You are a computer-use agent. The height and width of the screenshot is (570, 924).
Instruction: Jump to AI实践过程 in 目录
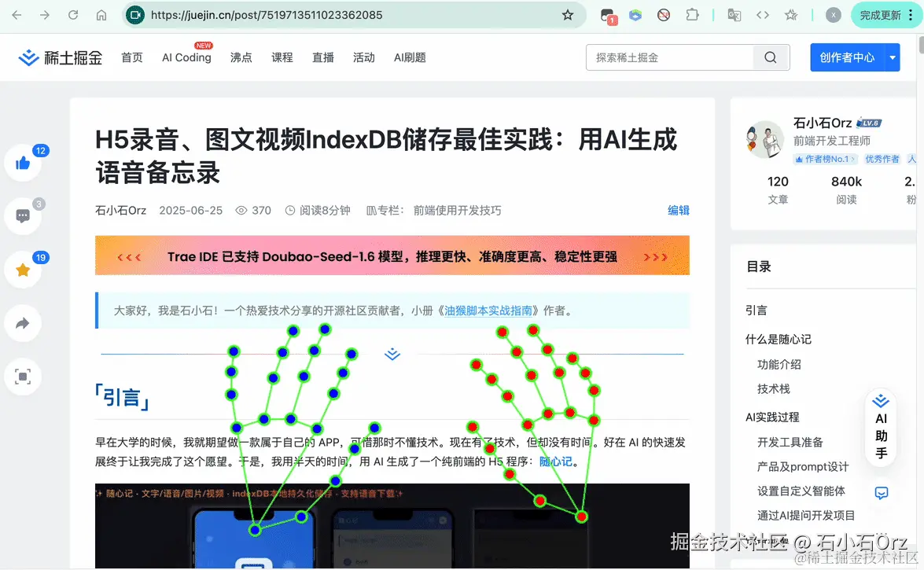coord(772,417)
